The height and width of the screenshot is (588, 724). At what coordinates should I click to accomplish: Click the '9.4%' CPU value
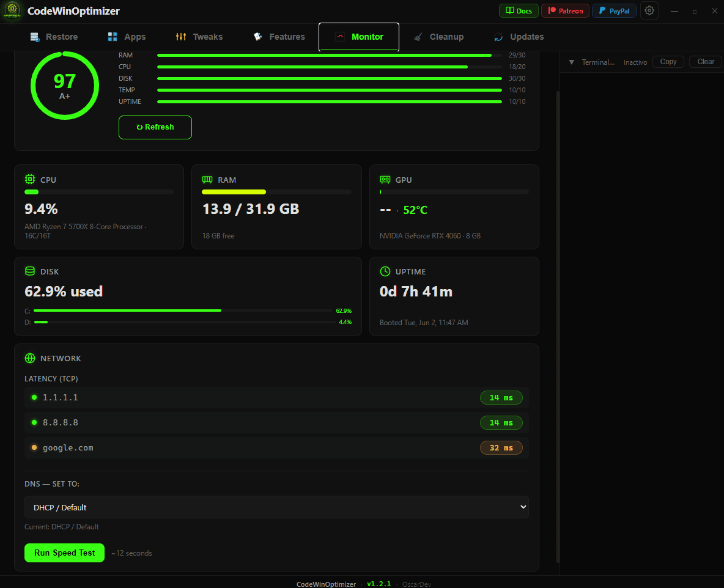pyautogui.click(x=41, y=209)
